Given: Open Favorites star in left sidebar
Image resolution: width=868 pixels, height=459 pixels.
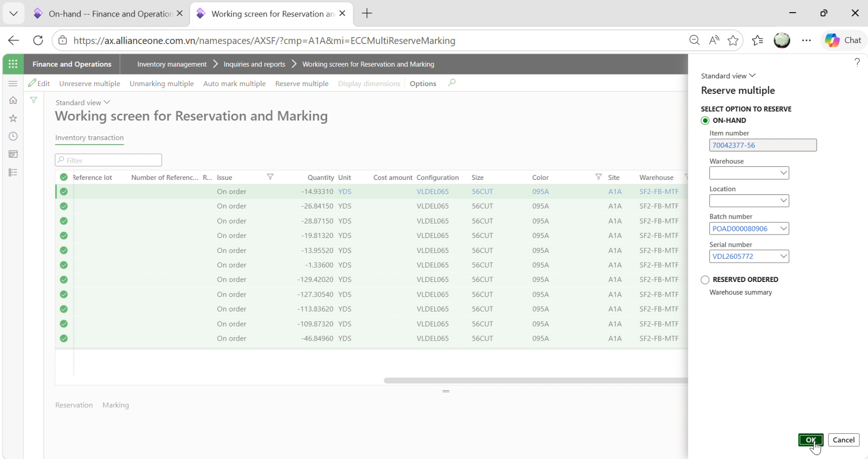Looking at the screenshot, I should click(x=13, y=118).
